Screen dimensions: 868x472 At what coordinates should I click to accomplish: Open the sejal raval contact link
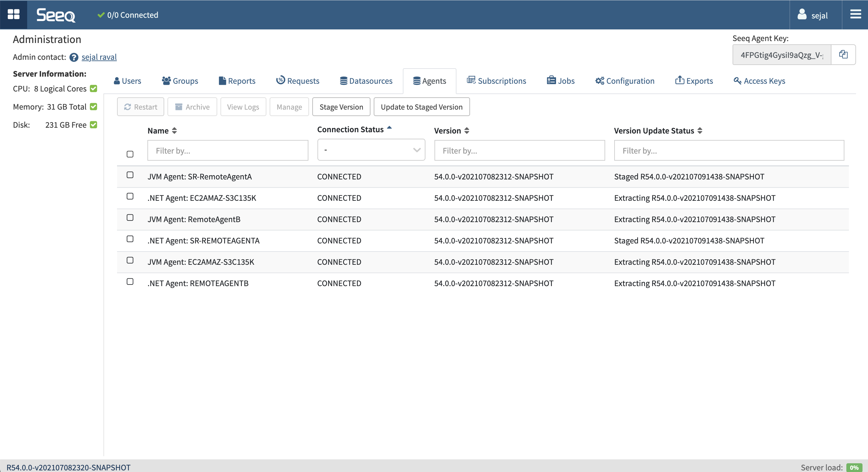(99, 57)
